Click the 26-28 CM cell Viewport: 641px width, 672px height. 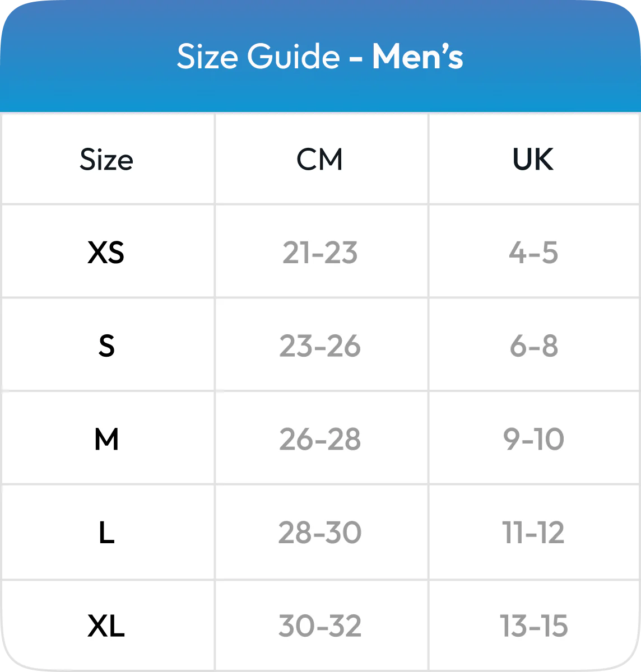click(x=320, y=440)
